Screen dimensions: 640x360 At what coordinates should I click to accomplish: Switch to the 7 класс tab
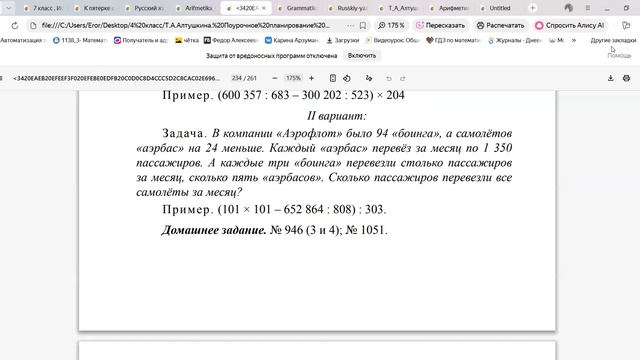(43, 8)
